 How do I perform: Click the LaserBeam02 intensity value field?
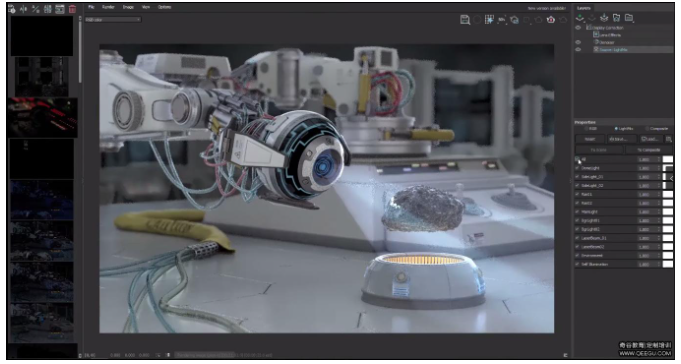(x=646, y=247)
